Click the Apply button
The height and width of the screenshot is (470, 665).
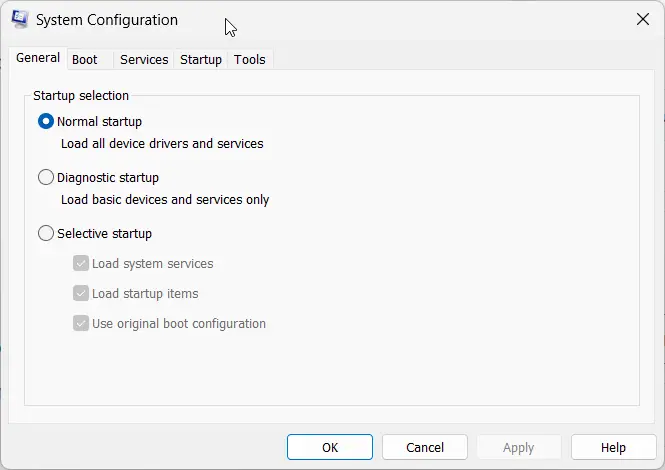tap(519, 447)
